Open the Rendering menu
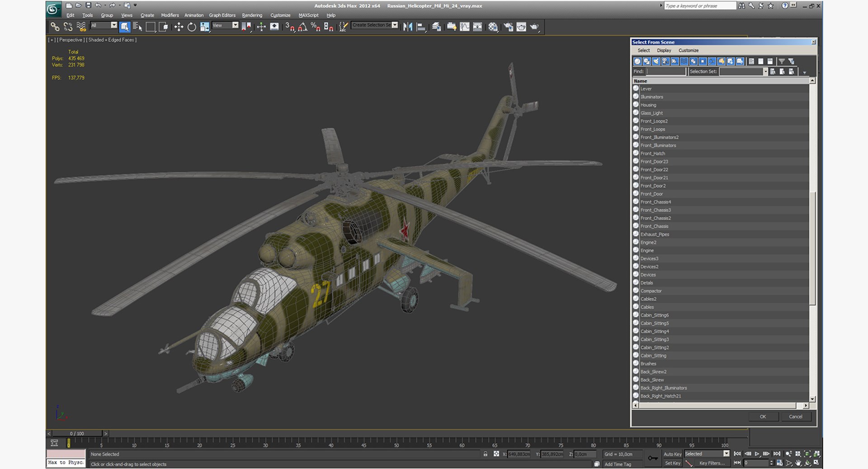 (x=252, y=15)
